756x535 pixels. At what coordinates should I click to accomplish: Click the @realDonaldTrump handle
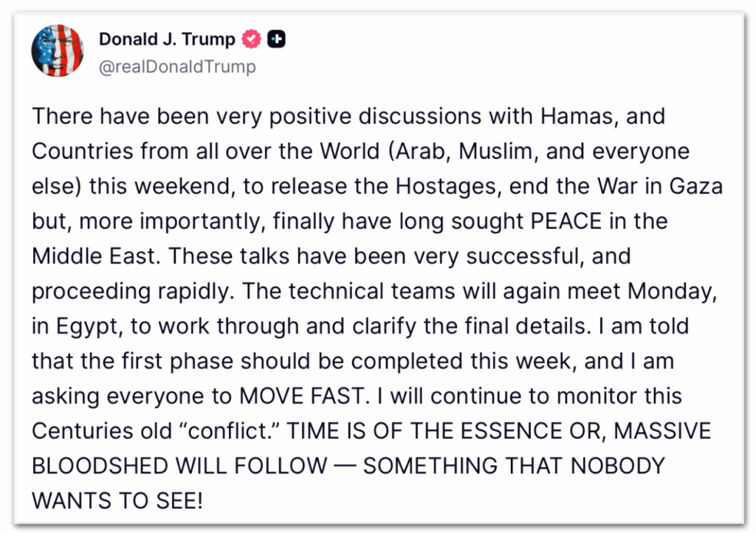click(177, 66)
